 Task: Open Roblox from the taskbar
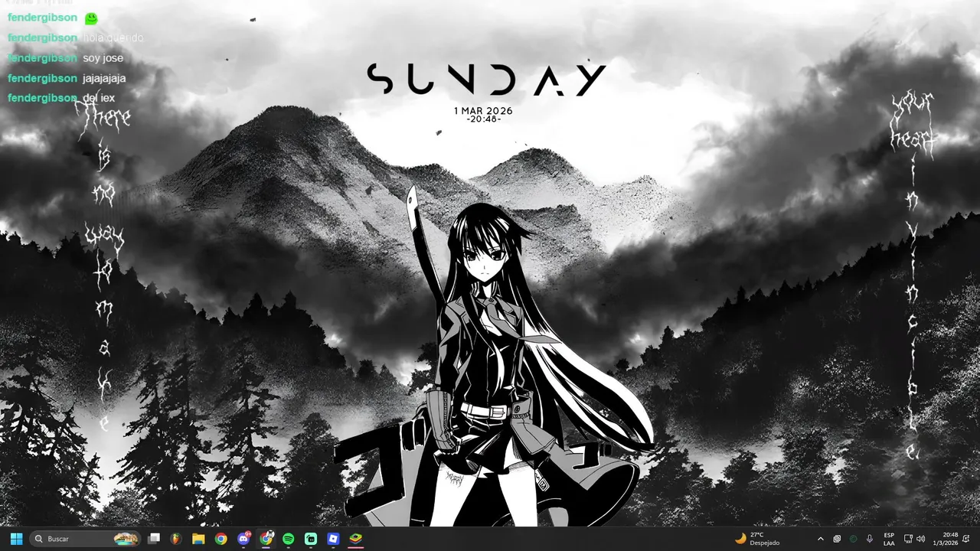coord(333,539)
